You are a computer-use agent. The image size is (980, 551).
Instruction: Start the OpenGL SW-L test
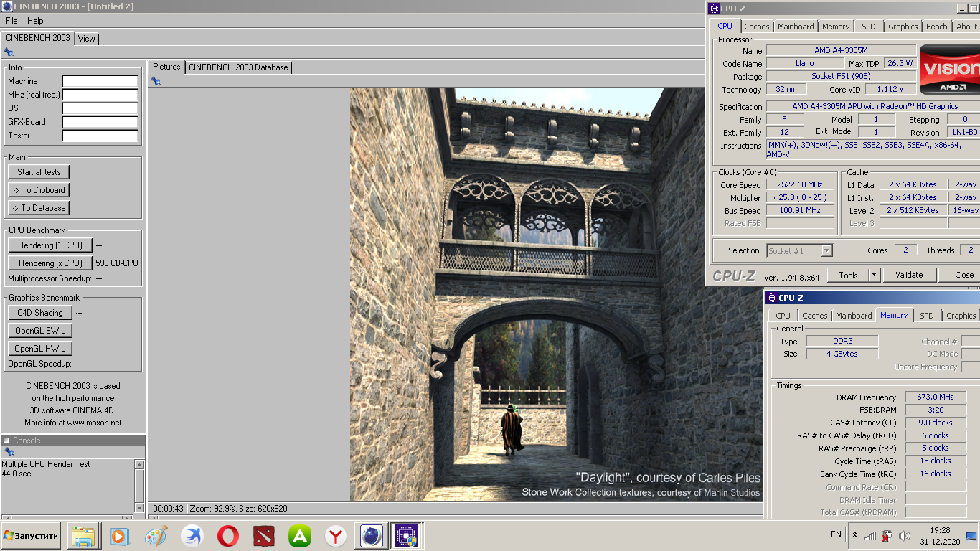[x=40, y=331]
